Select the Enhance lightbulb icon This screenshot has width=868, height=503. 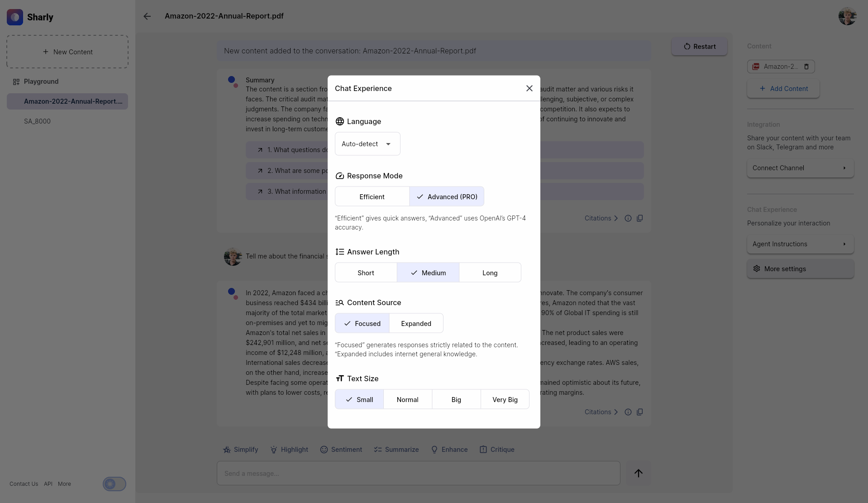tap(434, 449)
